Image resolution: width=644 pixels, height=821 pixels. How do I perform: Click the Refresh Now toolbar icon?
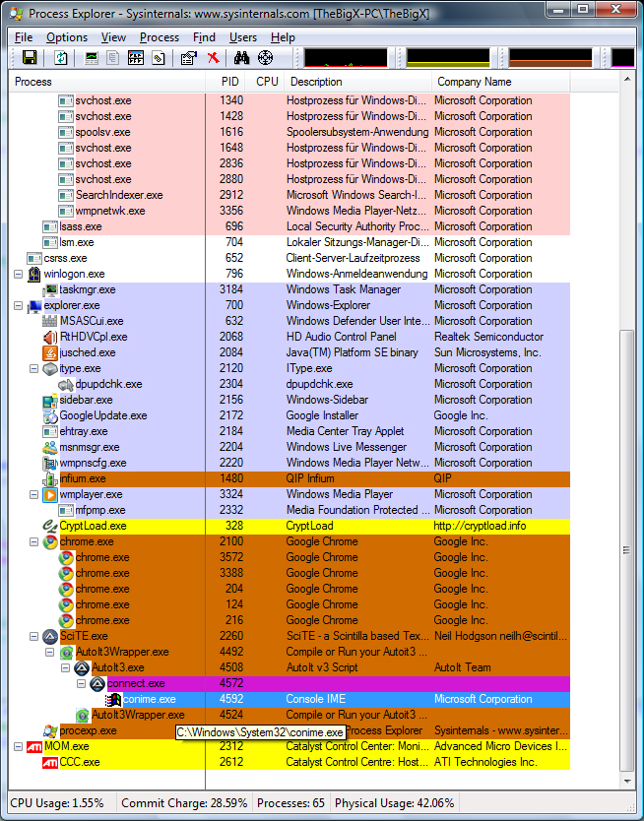[x=60, y=58]
